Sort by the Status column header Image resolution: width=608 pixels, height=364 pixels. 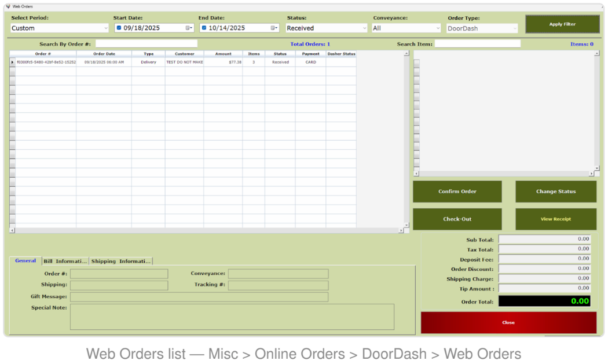[280, 54]
